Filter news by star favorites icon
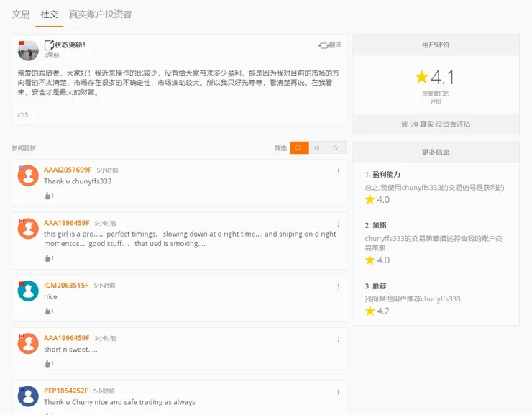Image resolution: width=532 pixels, height=415 pixels. [336, 148]
